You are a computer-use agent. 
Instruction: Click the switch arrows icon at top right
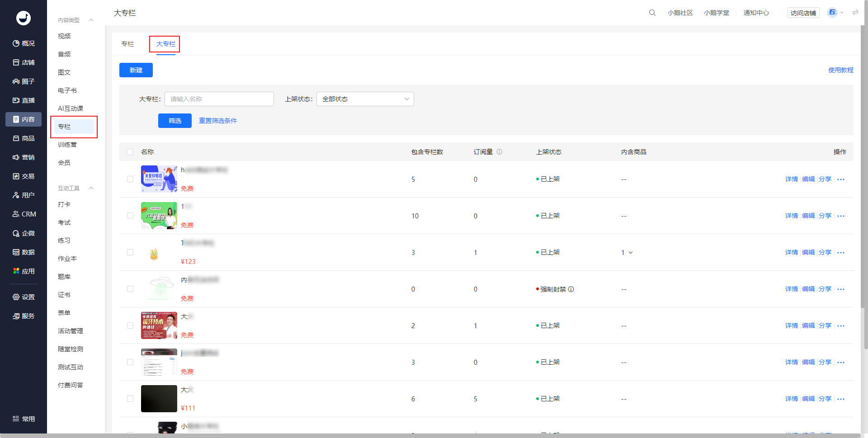855,13
